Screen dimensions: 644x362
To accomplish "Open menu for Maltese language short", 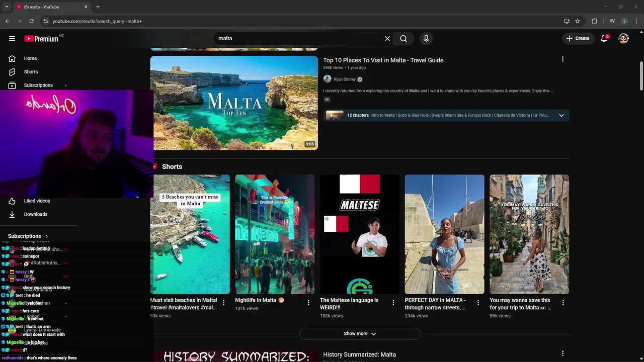I will 393,303.
